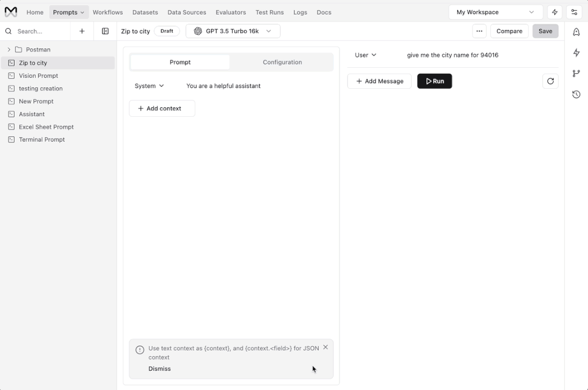
Task: Select the Terminal Prompt row in the sidebar
Action: pos(58,139)
